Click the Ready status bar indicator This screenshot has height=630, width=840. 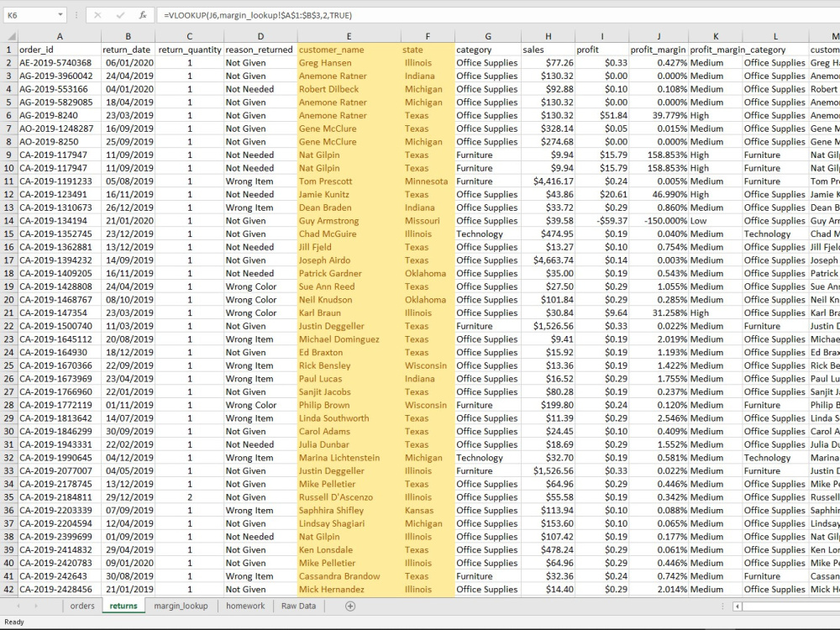click(x=14, y=622)
